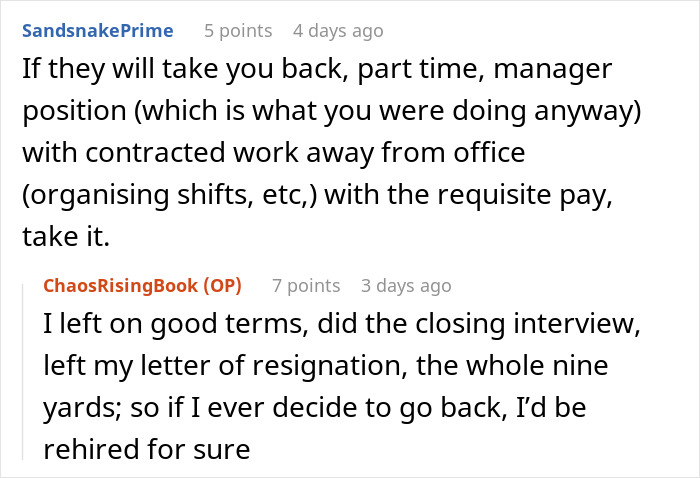Open ChaosRisingBook's user profile
Image resolution: width=700 pixels, height=478 pixels.
[120, 286]
